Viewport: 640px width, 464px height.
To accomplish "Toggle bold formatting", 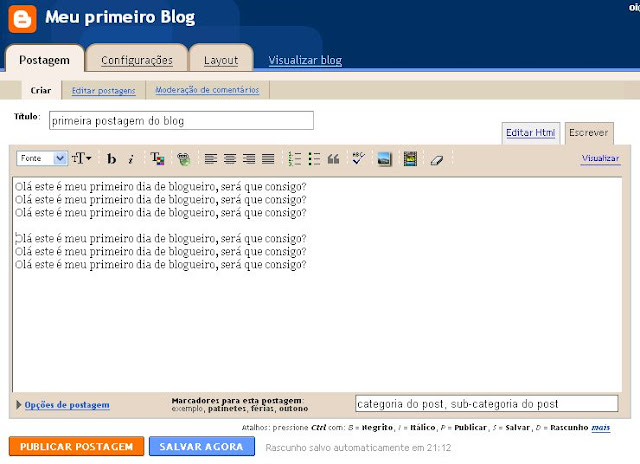I will (x=111, y=158).
